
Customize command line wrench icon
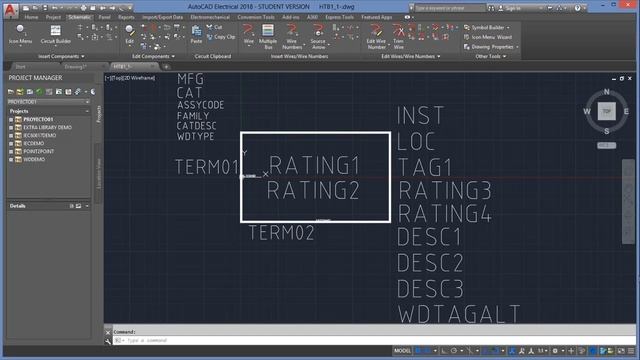108,341
